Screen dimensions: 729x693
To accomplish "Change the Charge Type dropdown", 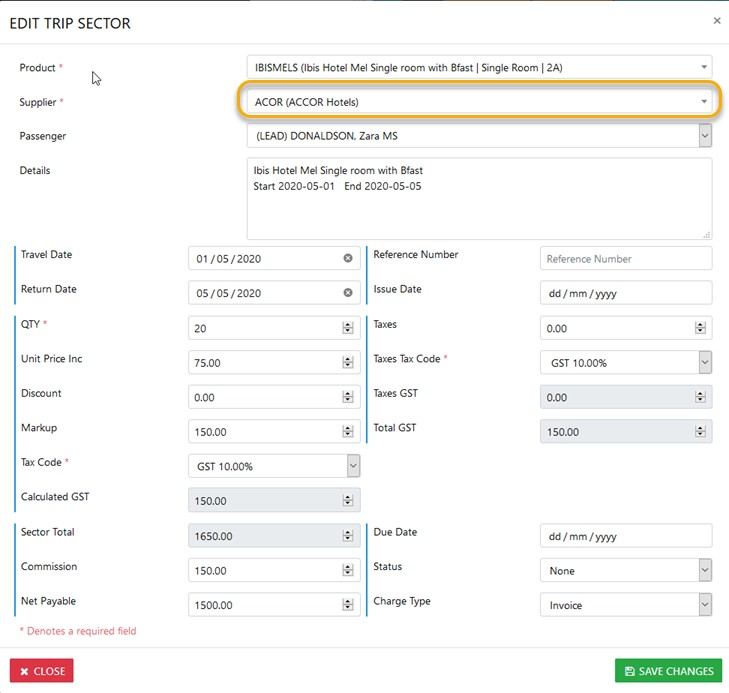I will tap(705, 605).
